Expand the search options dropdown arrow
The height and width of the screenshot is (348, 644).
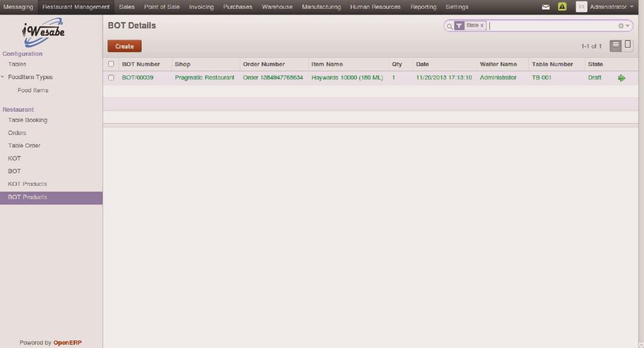628,26
